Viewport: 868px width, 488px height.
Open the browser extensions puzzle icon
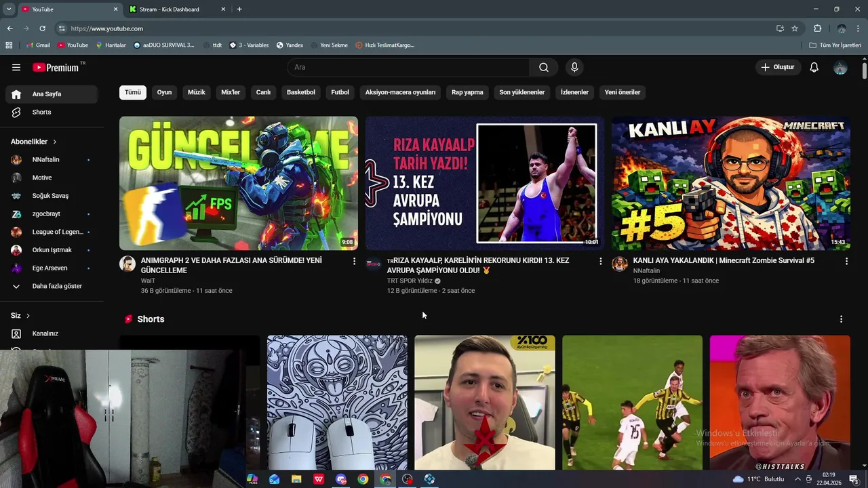coord(817,28)
